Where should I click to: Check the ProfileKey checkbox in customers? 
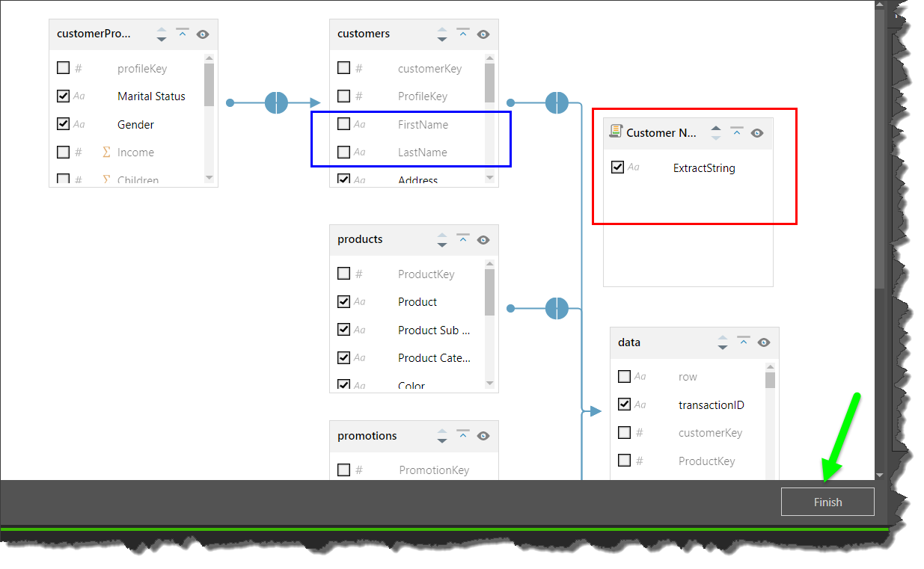(x=344, y=96)
